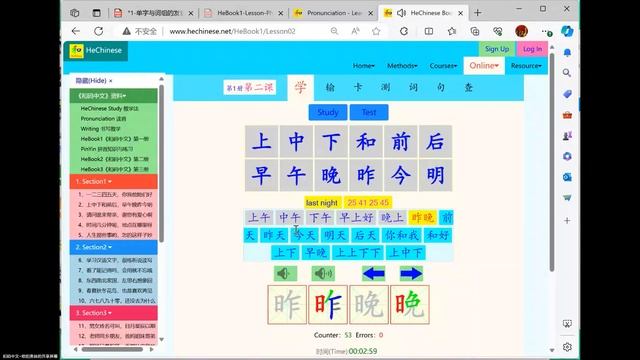Click the Study button

point(328,112)
